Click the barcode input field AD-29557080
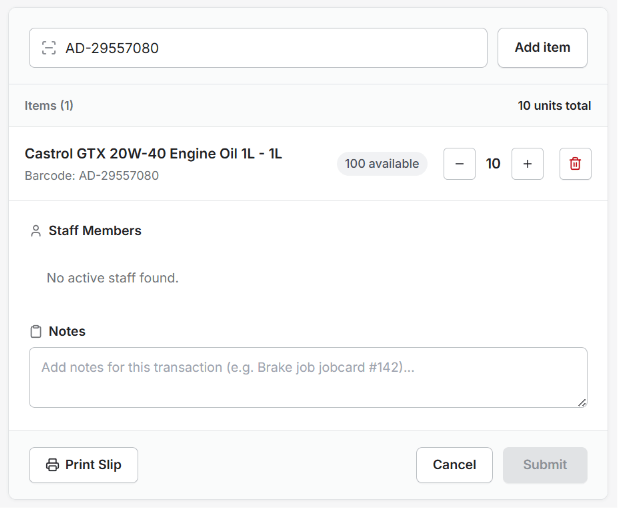This screenshot has width=618, height=508. click(x=258, y=48)
